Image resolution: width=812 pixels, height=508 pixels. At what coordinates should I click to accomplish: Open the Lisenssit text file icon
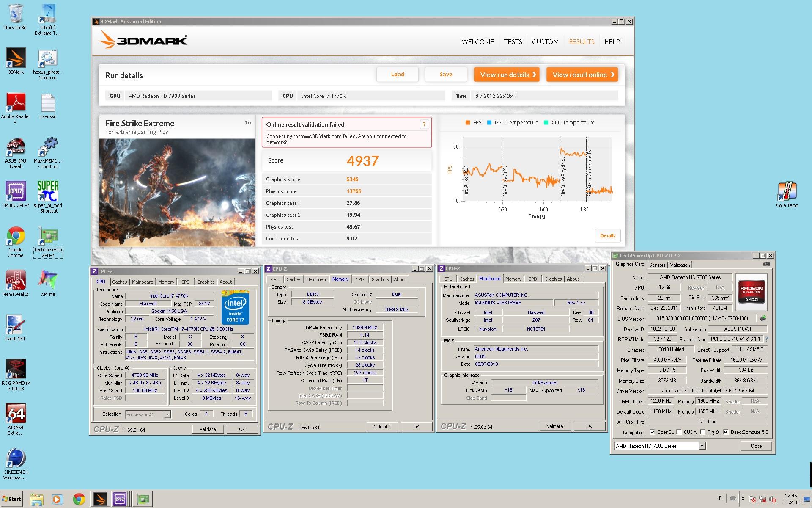pyautogui.click(x=48, y=106)
